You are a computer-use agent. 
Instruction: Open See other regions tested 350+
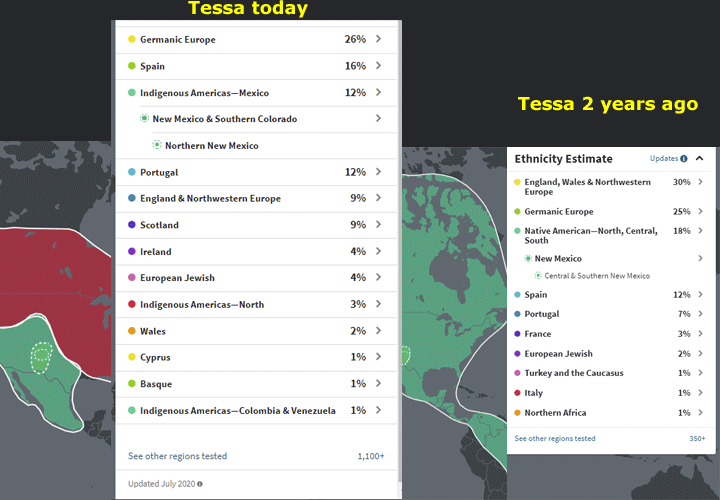click(x=610, y=438)
